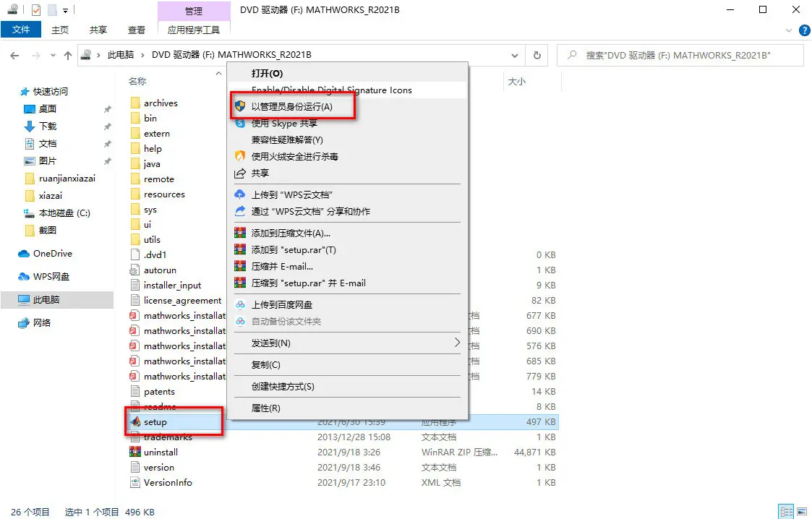812x519 pixels.
Task: Click the WPS cloud upload icon
Action: pyautogui.click(x=240, y=194)
